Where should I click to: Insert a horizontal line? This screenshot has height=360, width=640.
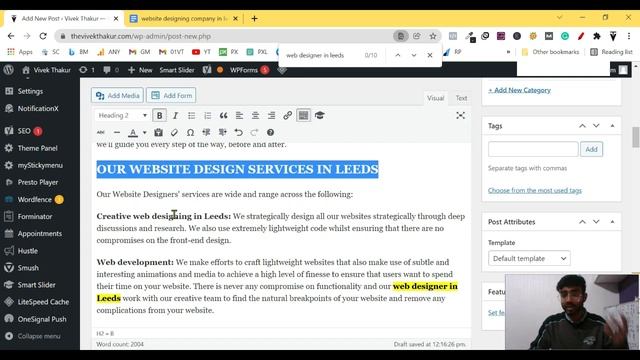[117, 132]
